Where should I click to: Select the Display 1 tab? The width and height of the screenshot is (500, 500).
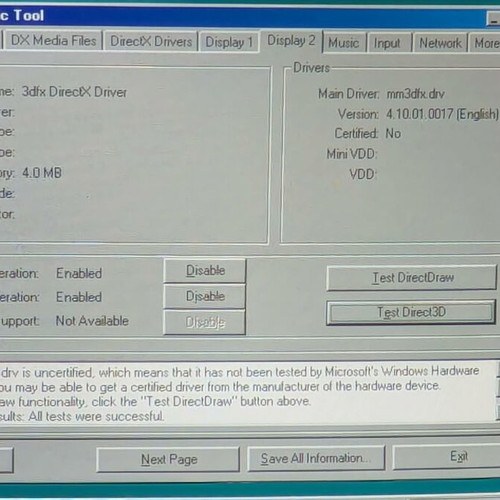(229, 42)
